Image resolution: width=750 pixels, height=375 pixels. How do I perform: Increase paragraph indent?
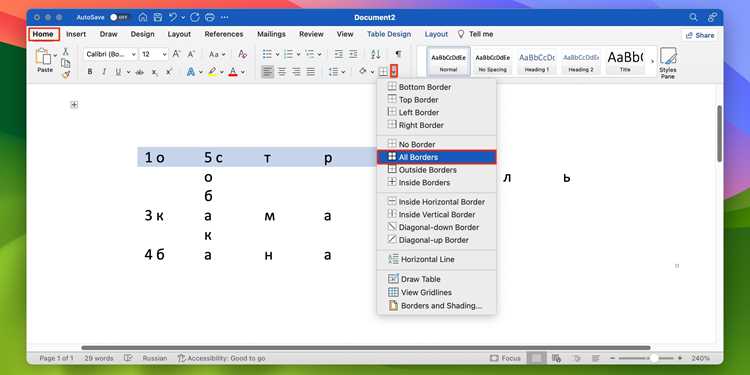pyautogui.click(x=353, y=55)
